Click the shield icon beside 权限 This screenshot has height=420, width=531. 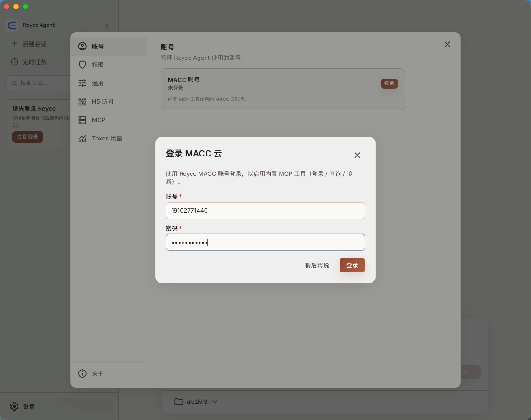point(83,65)
